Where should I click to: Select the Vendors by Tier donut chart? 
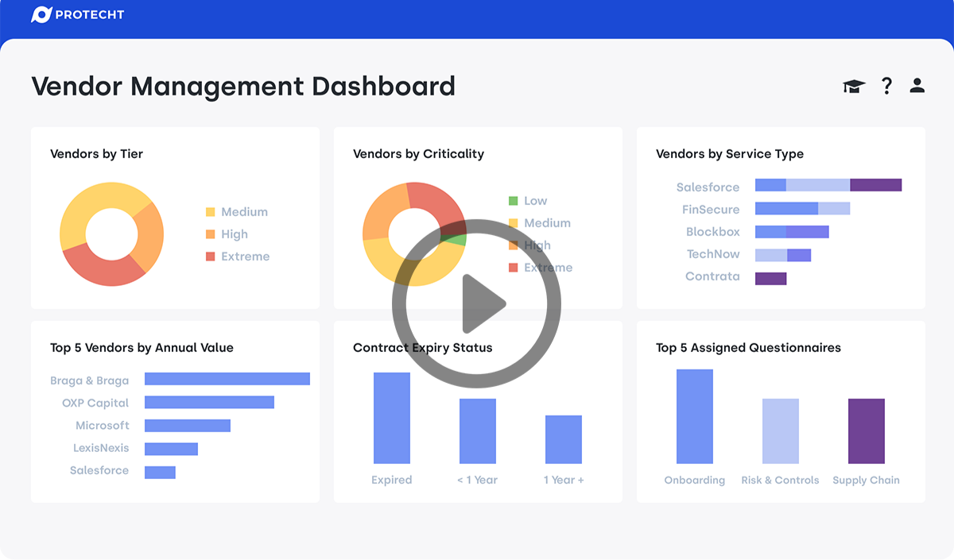[111, 234]
